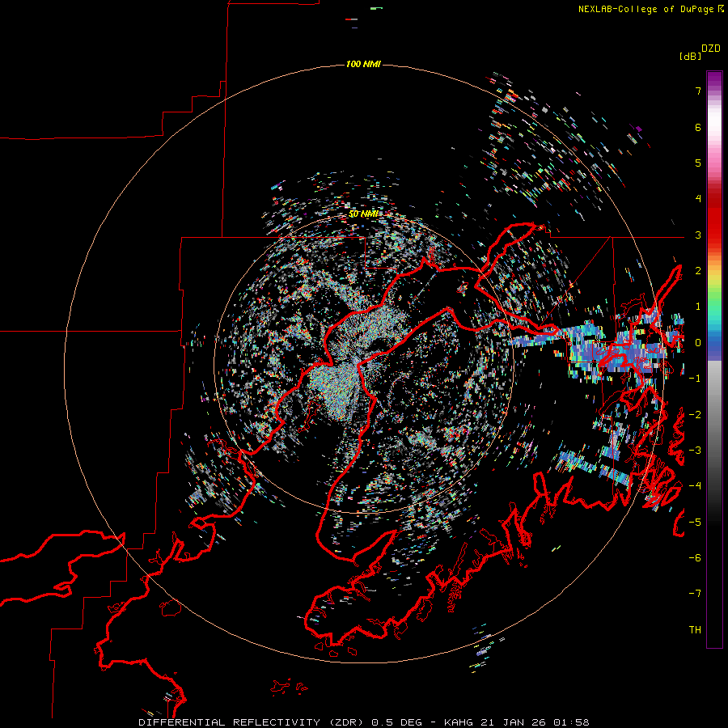The height and width of the screenshot is (728, 728).
Task: Click the 100 NMI range ring label
Action: click(x=363, y=64)
